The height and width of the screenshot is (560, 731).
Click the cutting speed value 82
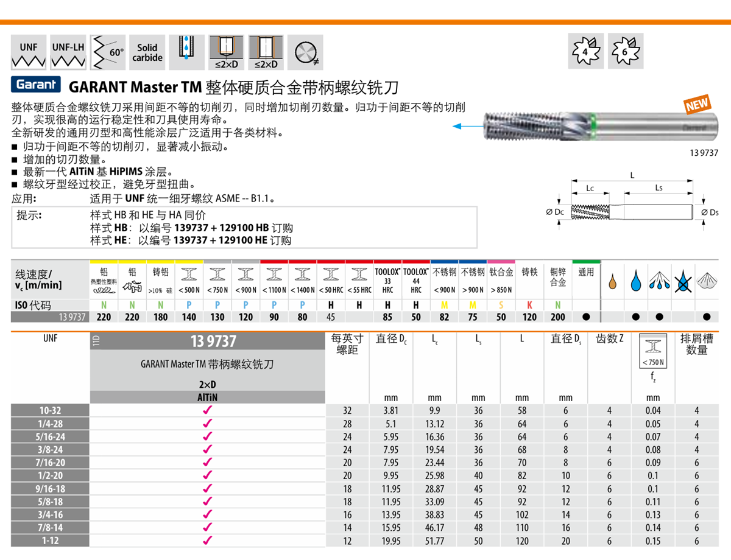(444, 317)
